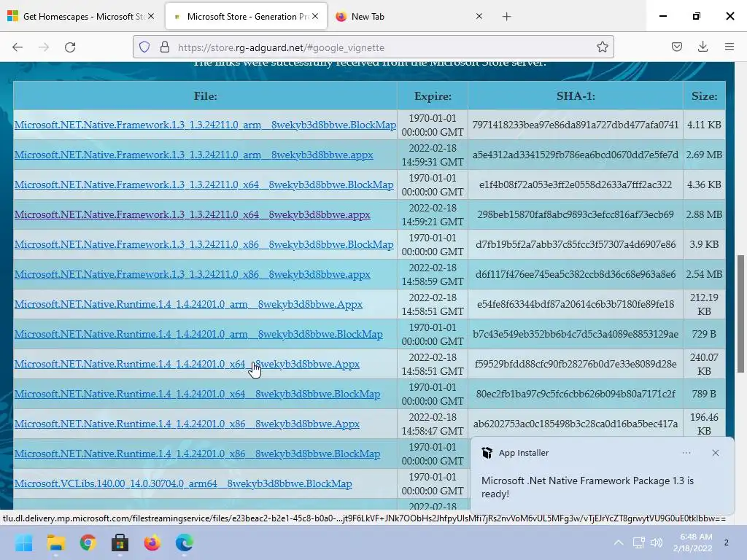Dismiss the App Installer notification

coord(715,453)
